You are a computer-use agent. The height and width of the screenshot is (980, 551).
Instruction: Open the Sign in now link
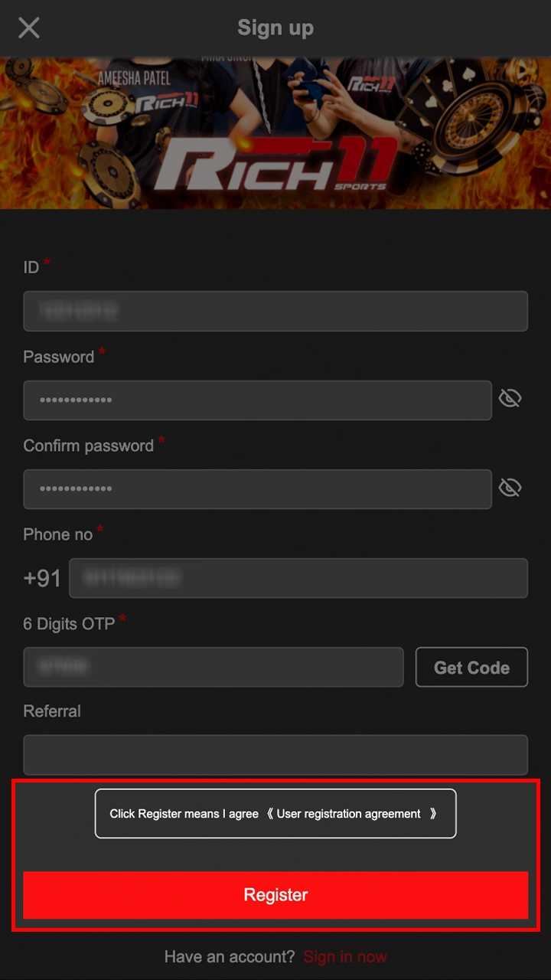pyautogui.click(x=345, y=957)
